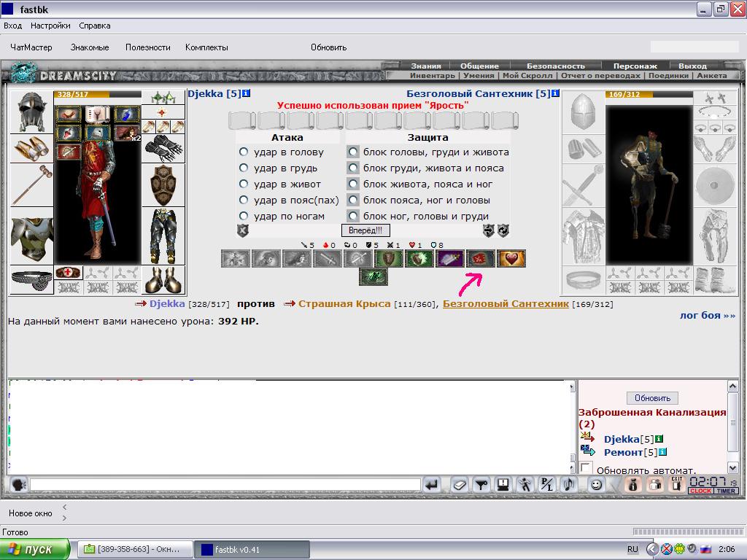The image size is (747, 560).
Task: Click Djekka's 328/517 health bar
Action: point(98,94)
